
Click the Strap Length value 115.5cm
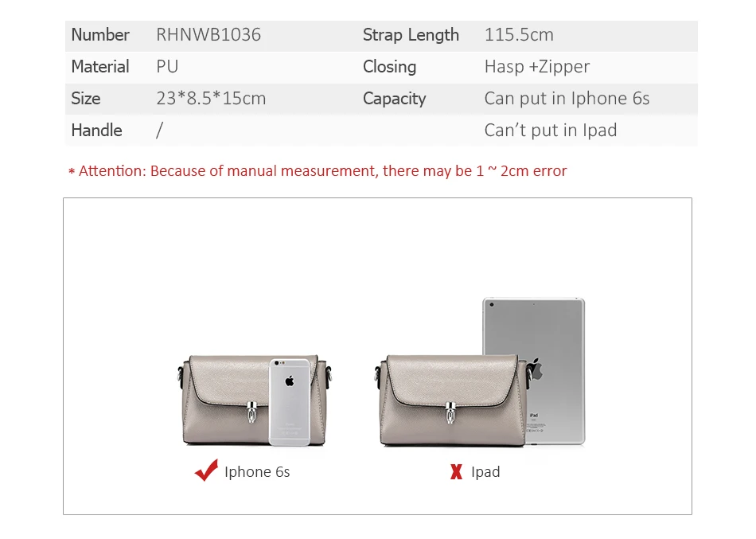(519, 35)
